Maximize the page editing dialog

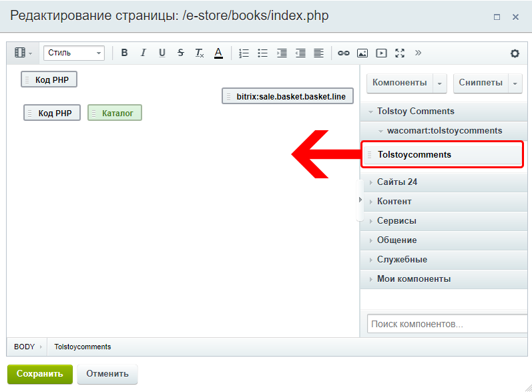click(497, 17)
